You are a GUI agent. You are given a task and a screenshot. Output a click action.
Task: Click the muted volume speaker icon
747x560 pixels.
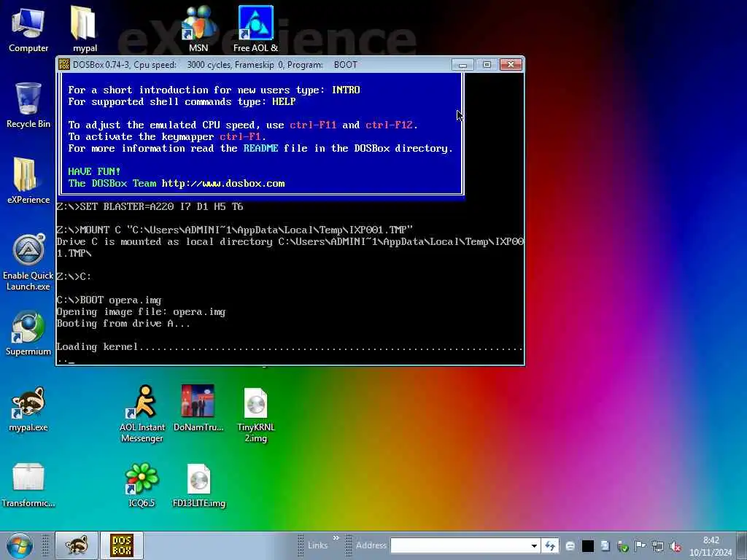(x=675, y=546)
